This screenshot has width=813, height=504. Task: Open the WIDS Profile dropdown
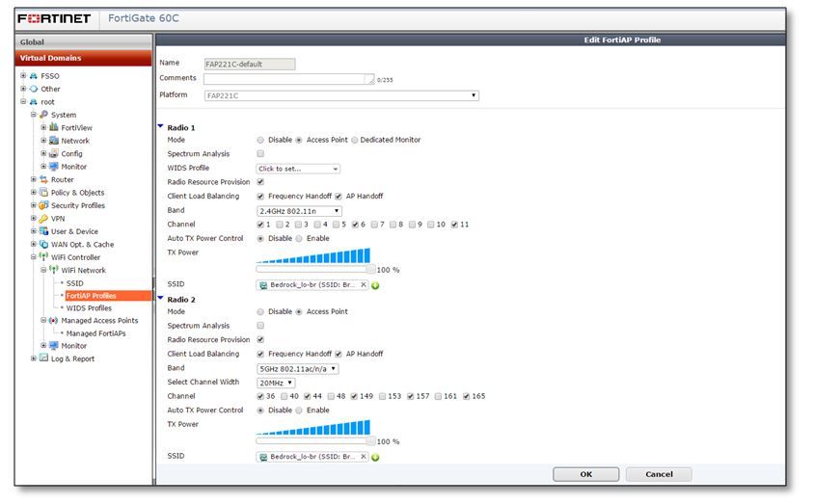click(298, 169)
